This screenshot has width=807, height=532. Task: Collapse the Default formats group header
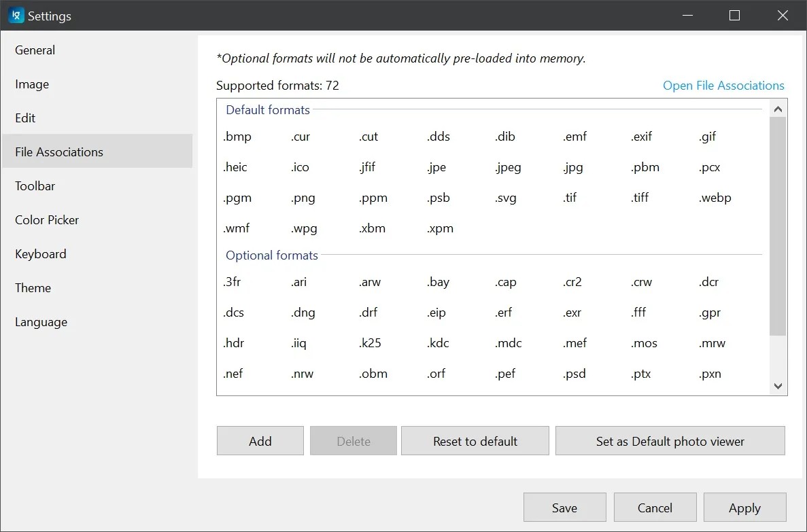point(268,109)
